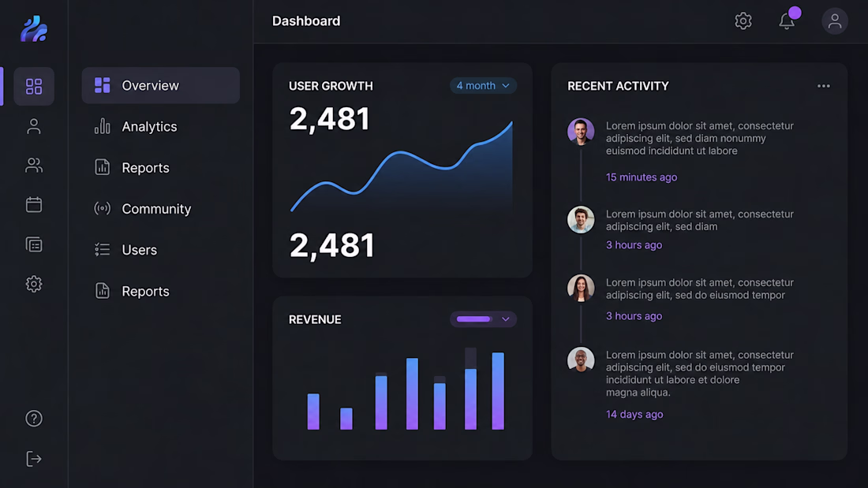Viewport: 868px width, 488px height.
Task: Click the RECENT ACTIVITY heading
Action: coord(618,86)
